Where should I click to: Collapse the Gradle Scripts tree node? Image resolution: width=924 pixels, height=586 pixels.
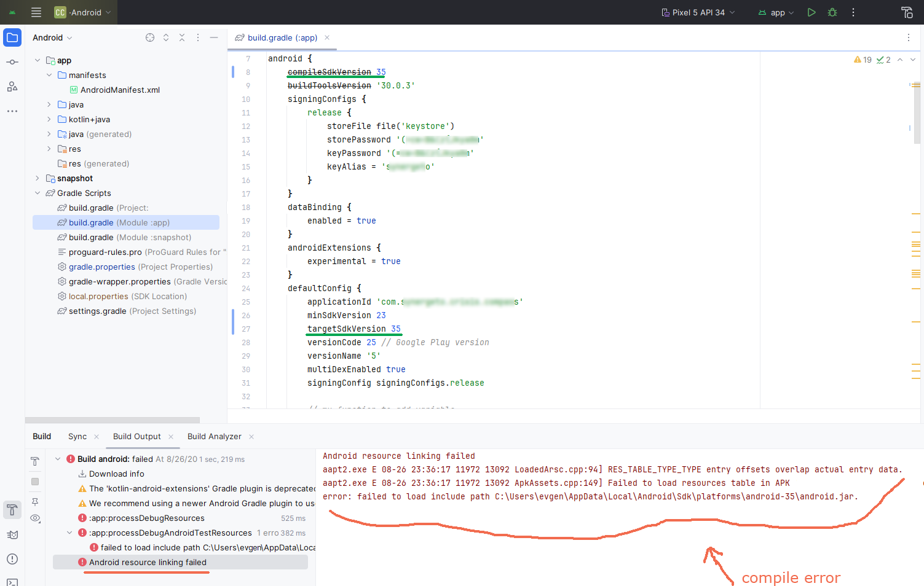pos(38,193)
